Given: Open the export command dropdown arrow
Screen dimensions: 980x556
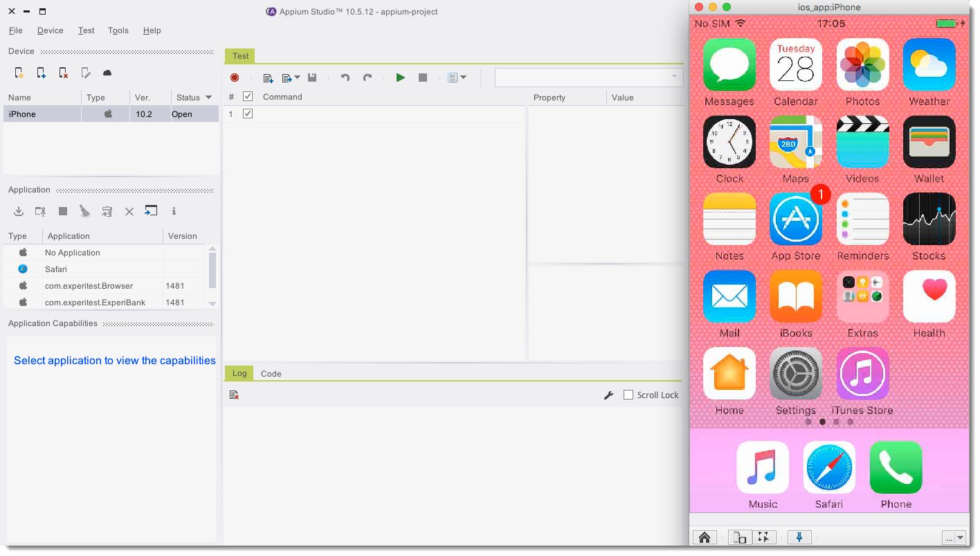Looking at the screenshot, I should tap(297, 78).
